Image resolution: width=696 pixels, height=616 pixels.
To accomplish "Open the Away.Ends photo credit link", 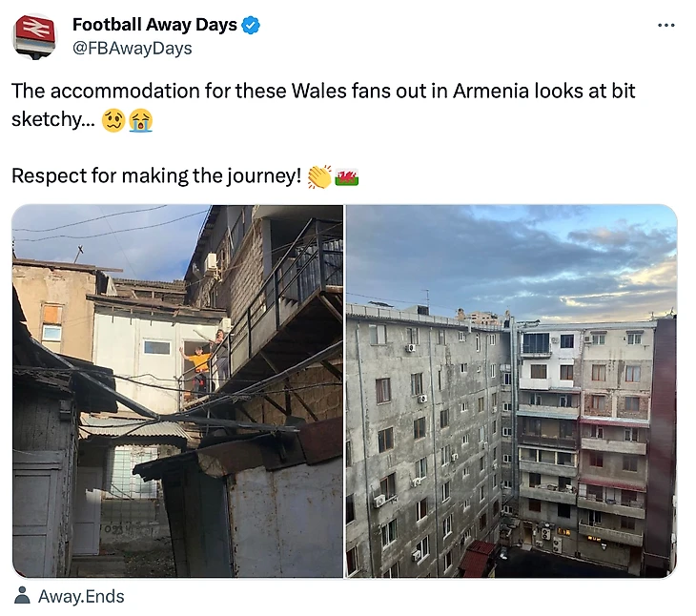I will click(81, 597).
